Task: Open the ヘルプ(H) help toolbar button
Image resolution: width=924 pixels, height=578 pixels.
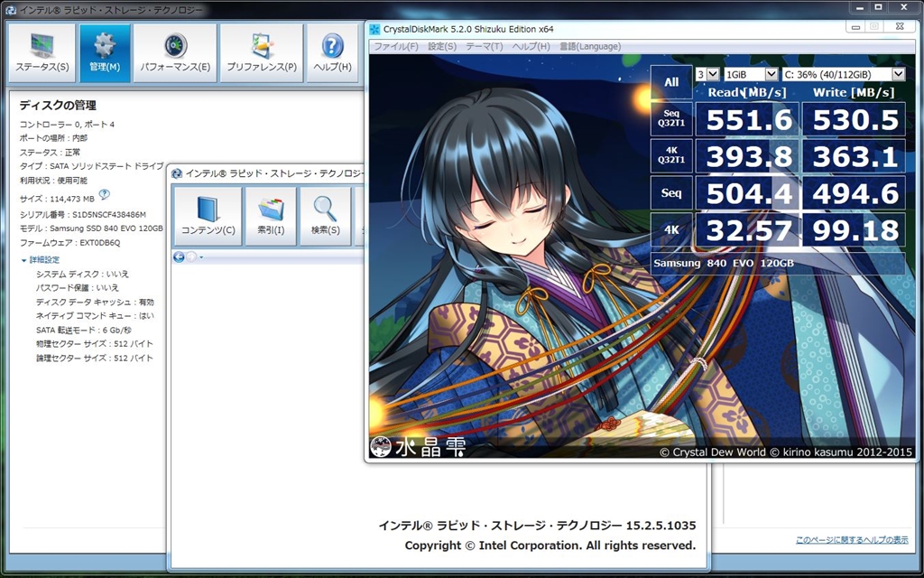Action: 332,53
